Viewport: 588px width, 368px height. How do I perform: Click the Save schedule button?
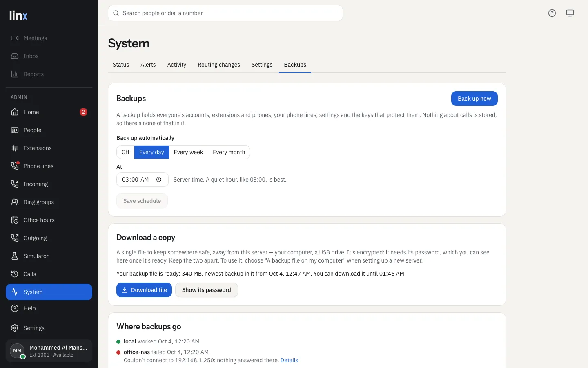point(142,201)
